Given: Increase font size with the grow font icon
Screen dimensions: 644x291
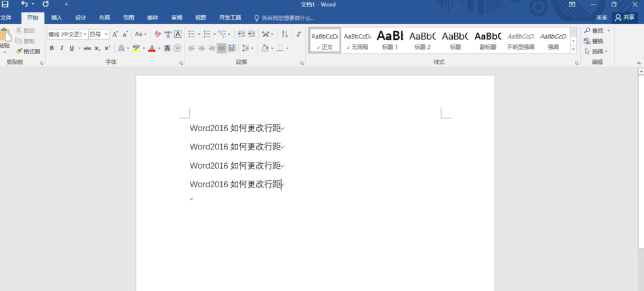Looking at the screenshot, I should point(115,34).
